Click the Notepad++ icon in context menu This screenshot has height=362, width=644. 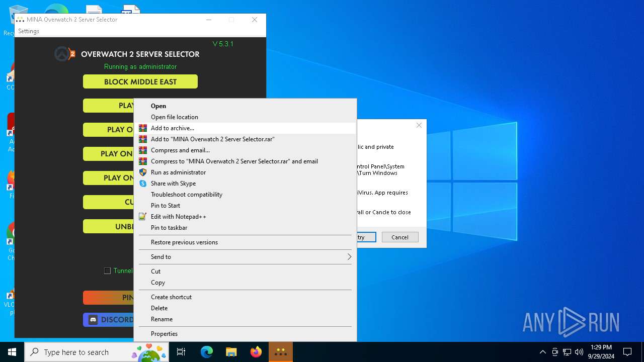click(x=143, y=217)
